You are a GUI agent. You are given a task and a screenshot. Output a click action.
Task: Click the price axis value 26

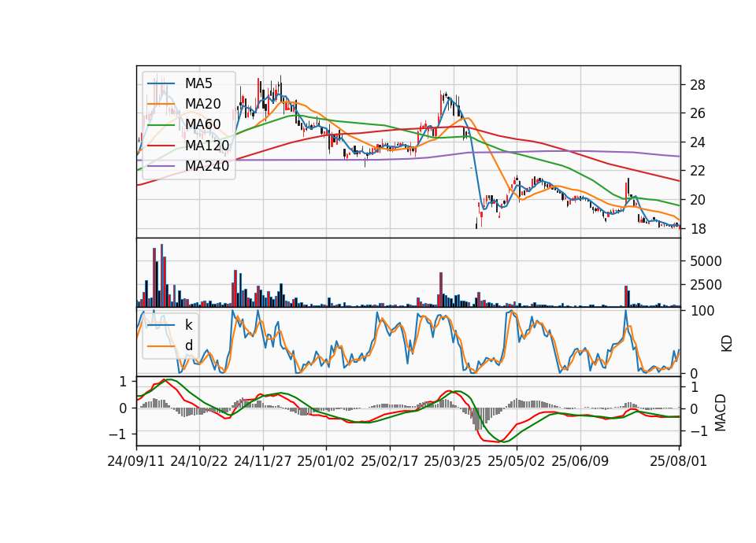[698, 113]
